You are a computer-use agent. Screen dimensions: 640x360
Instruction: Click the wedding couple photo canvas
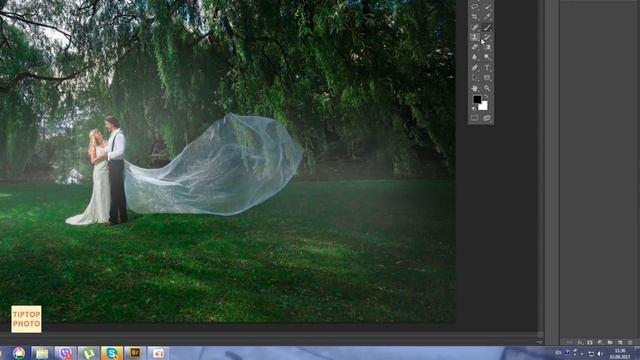pos(227,161)
